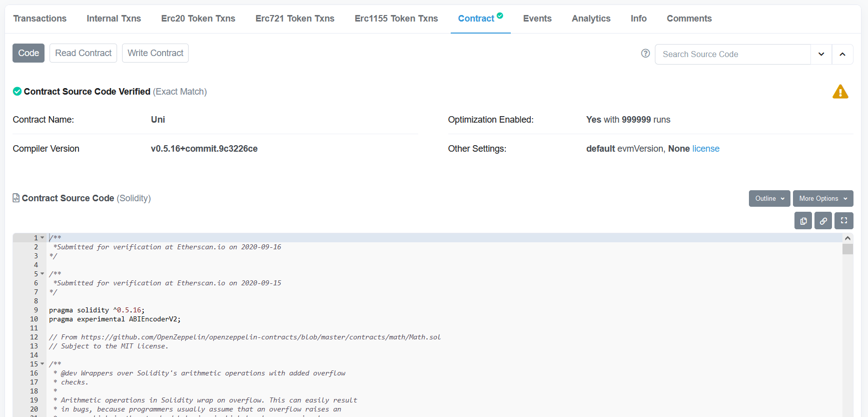Click the yellow warning triangle icon
Viewport: 868px width, 417px height.
pyautogui.click(x=840, y=92)
